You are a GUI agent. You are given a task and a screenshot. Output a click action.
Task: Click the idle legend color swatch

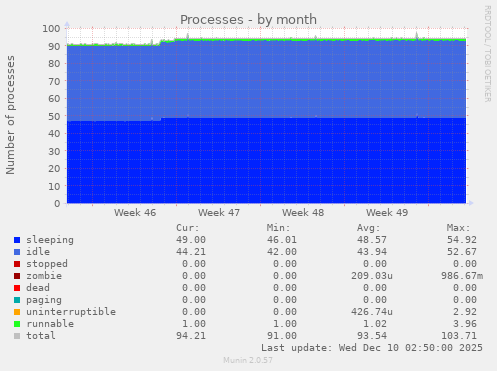tap(17, 252)
